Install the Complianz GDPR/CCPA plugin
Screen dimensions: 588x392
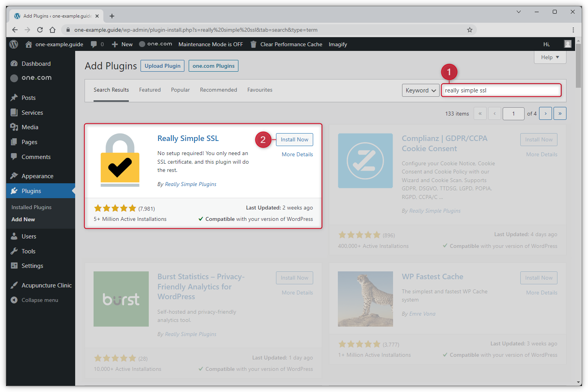(539, 139)
